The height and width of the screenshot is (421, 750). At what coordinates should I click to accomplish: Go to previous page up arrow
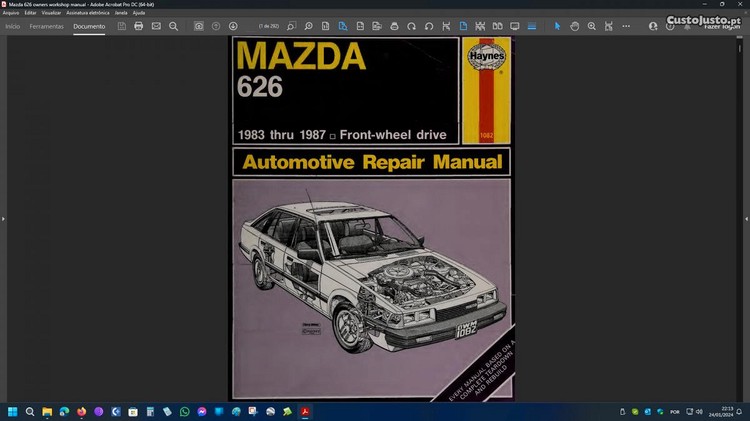tap(216, 26)
